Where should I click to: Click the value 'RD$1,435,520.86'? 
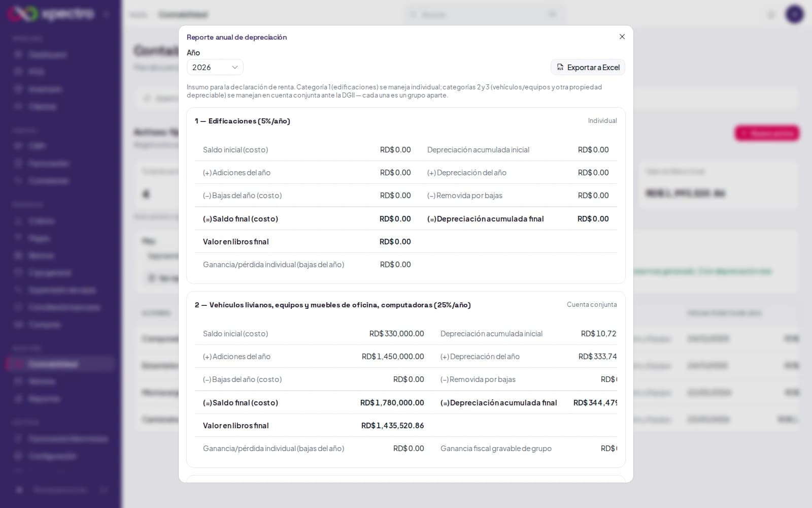(393, 426)
